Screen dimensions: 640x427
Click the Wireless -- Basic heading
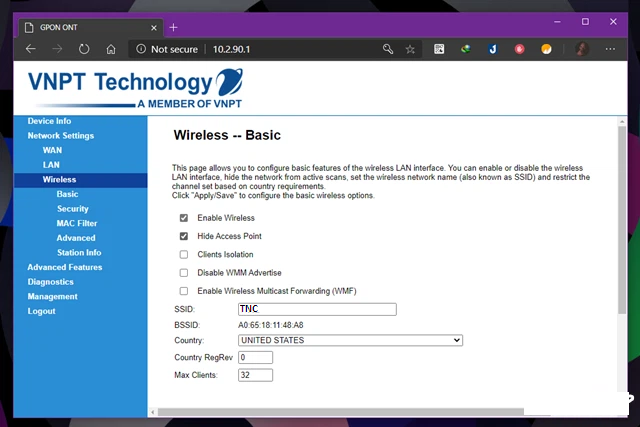point(227,135)
